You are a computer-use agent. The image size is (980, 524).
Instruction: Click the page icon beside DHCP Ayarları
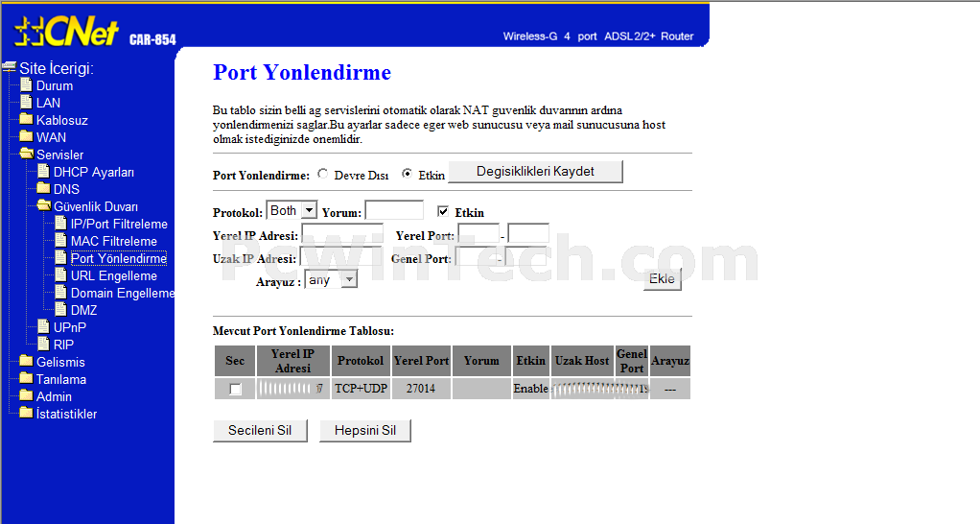click(43, 171)
